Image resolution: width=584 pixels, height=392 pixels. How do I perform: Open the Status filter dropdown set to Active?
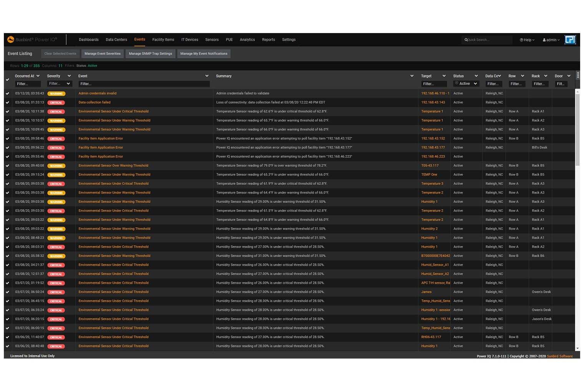click(x=466, y=84)
